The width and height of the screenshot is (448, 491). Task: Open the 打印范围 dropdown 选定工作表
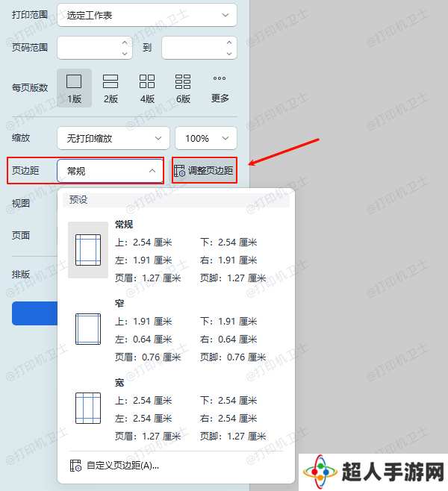click(x=147, y=15)
